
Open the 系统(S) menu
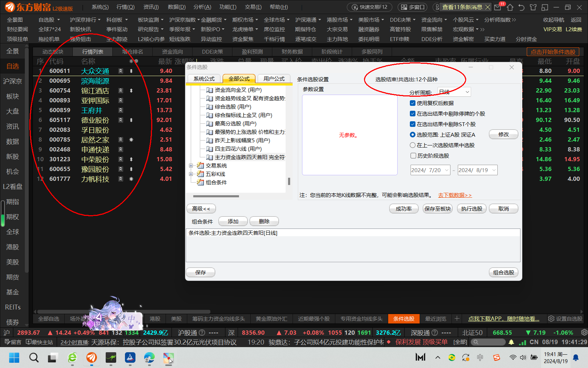pyautogui.click(x=100, y=7)
